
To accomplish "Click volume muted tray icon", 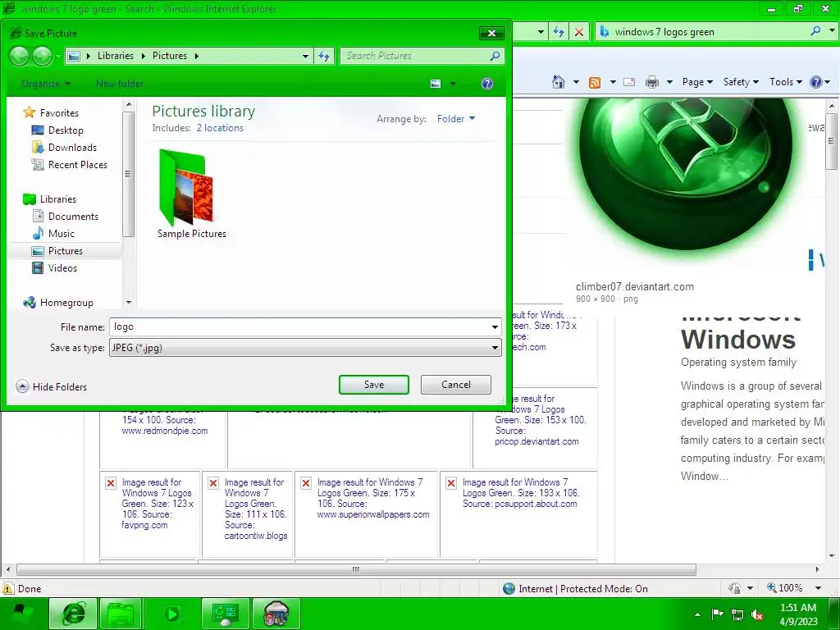I will (x=757, y=614).
